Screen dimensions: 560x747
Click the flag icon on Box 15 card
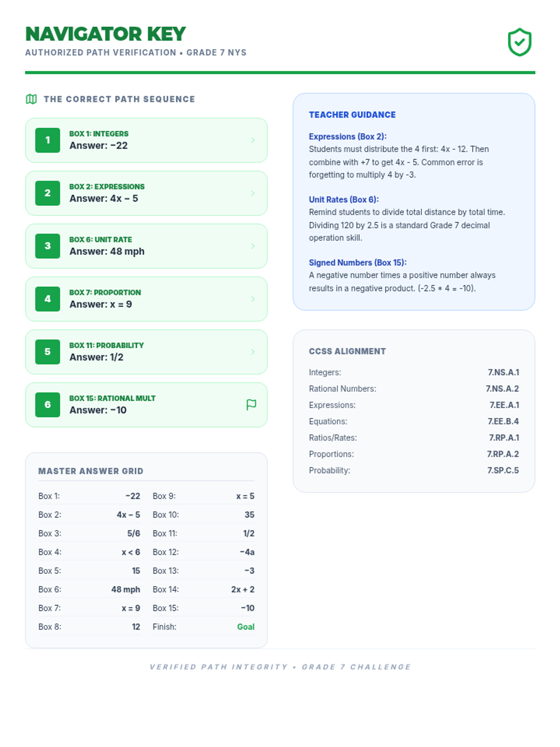pos(251,405)
